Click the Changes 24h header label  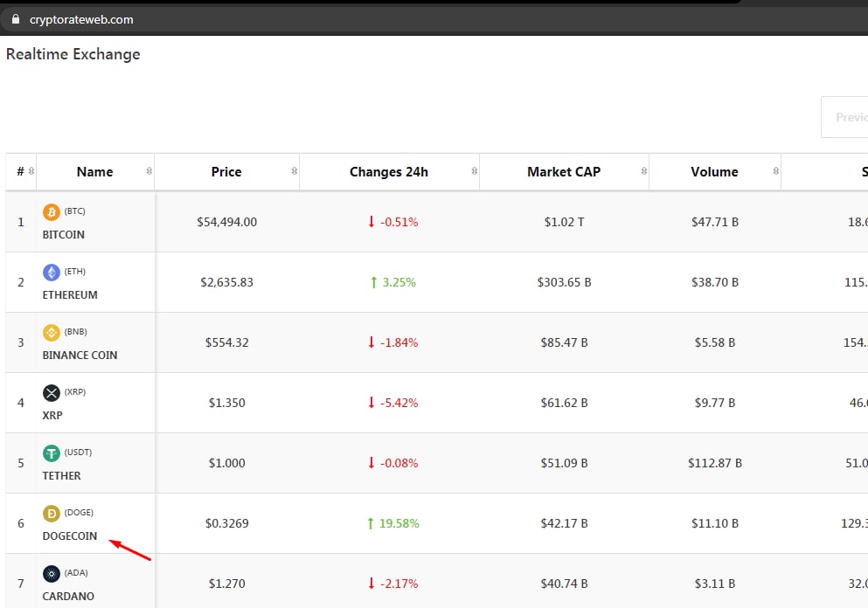pyautogui.click(x=389, y=172)
